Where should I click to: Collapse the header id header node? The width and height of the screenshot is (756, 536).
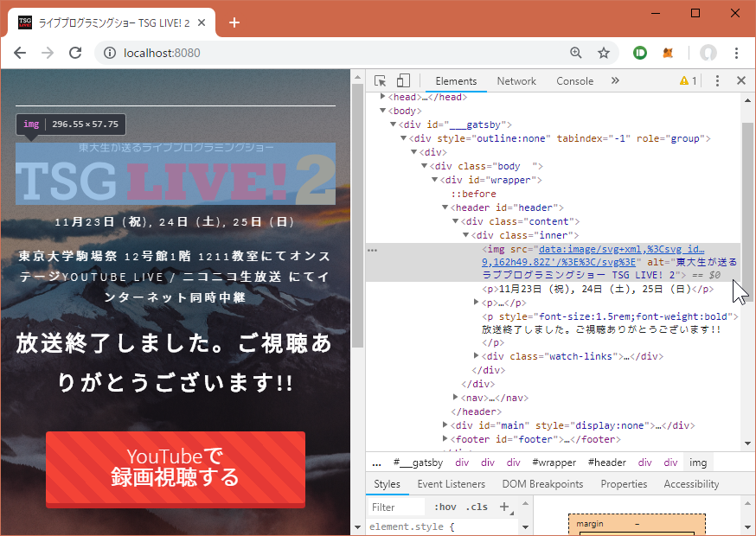[x=445, y=207]
